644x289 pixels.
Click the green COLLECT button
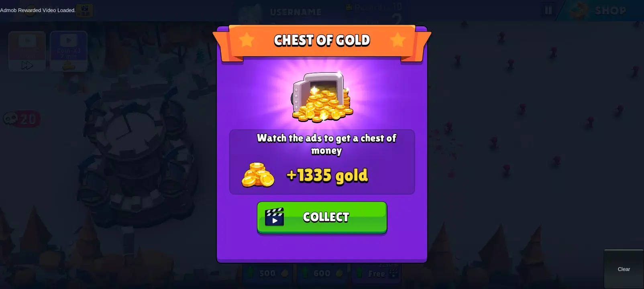pos(322,217)
